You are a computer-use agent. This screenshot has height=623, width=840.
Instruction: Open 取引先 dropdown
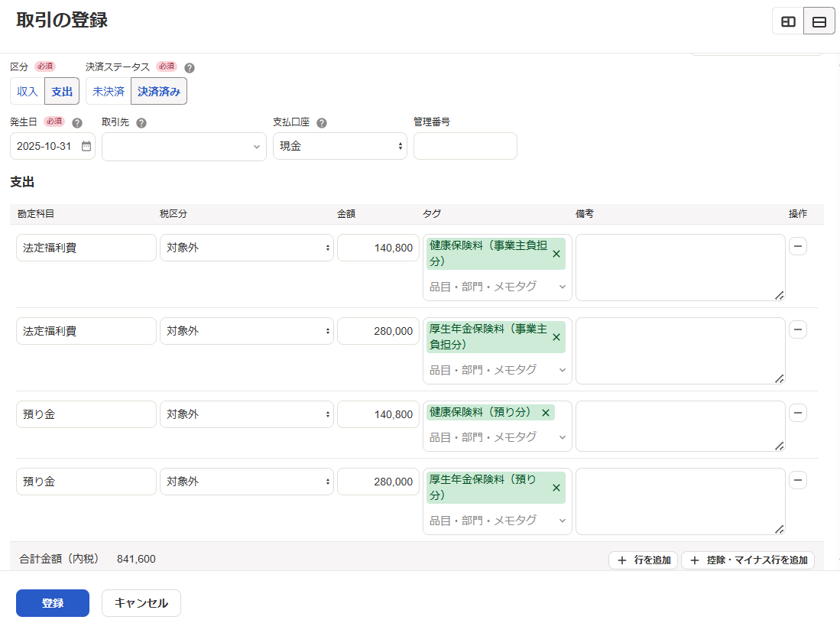pyautogui.click(x=183, y=147)
